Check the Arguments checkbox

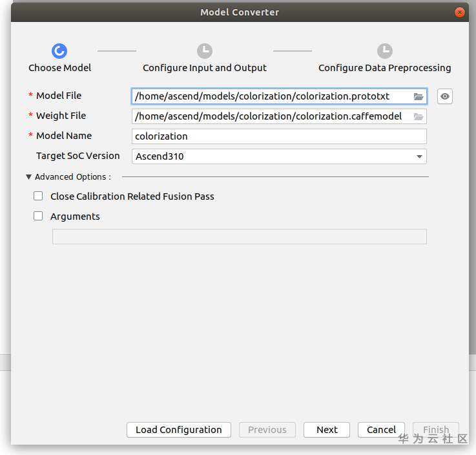click(x=38, y=216)
